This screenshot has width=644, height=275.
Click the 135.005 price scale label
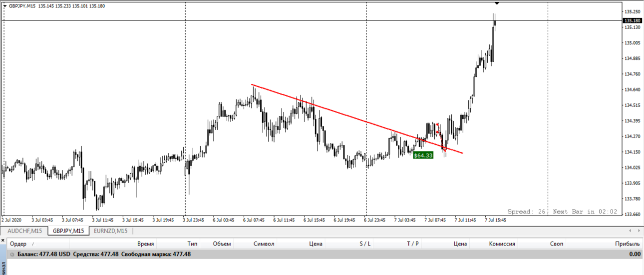[x=632, y=43]
